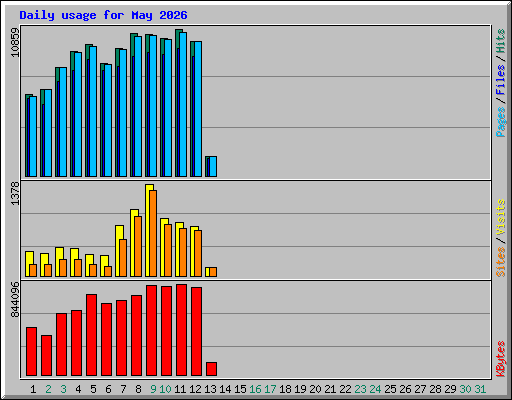Click the 844096 KBytes axis value

coord(15,300)
